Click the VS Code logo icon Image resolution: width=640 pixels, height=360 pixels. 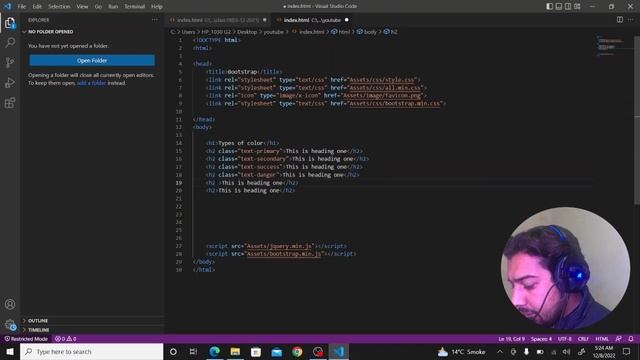tap(8, 6)
